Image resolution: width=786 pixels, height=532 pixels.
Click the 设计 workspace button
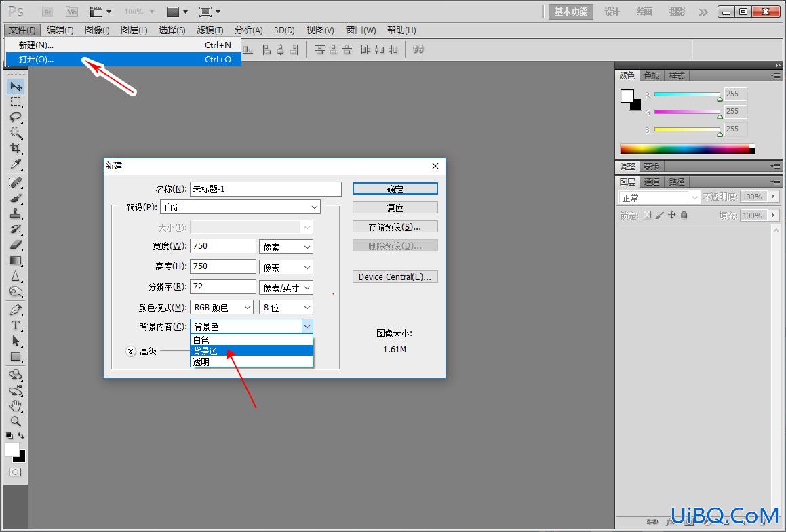[612, 12]
